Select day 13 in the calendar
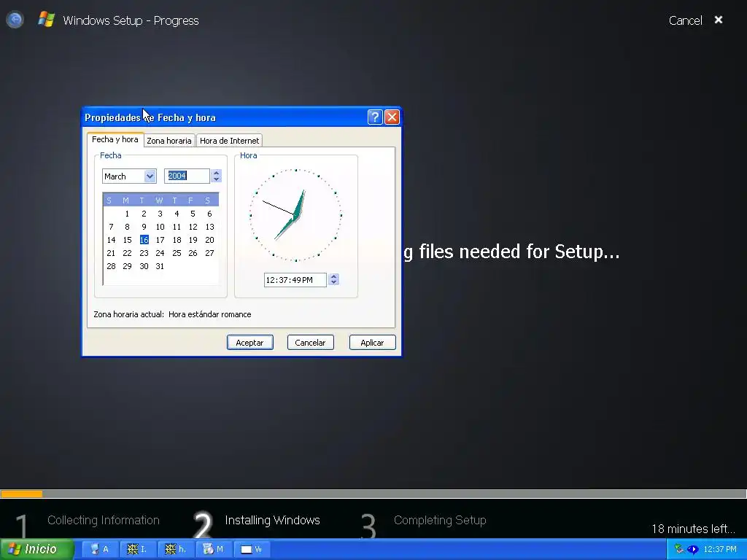Viewport: 747px width, 560px height. click(209, 227)
